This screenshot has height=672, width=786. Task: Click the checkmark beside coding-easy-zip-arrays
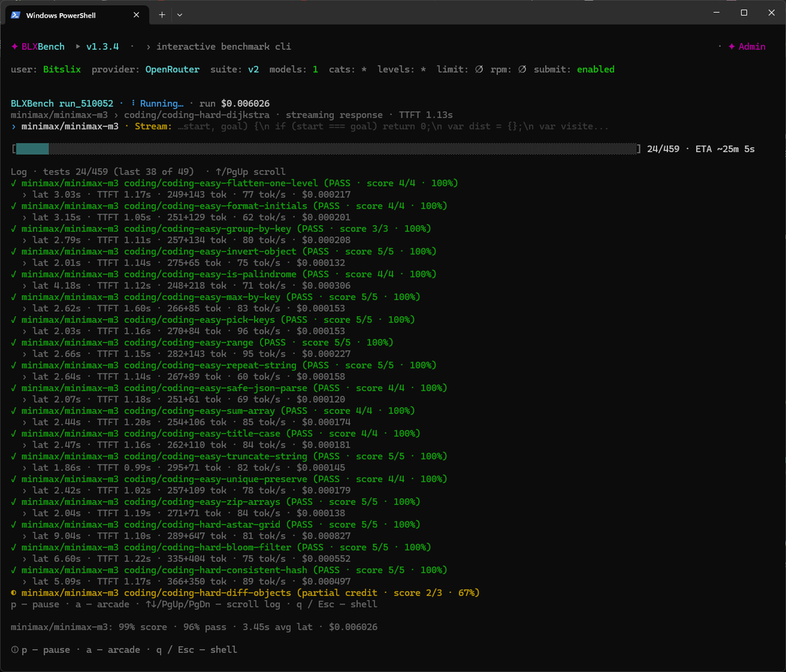[x=14, y=502]
